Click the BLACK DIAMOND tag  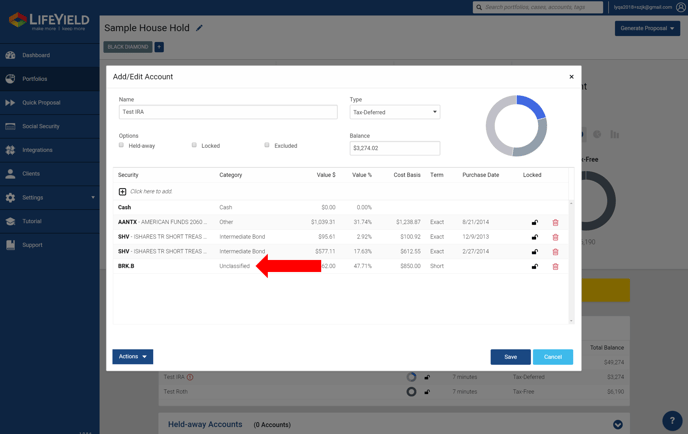[x=128, y=47]
